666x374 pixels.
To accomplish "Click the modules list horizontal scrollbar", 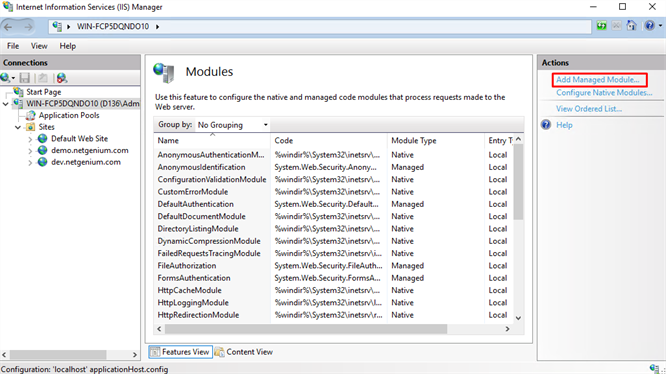I will [x=306, y=329].
